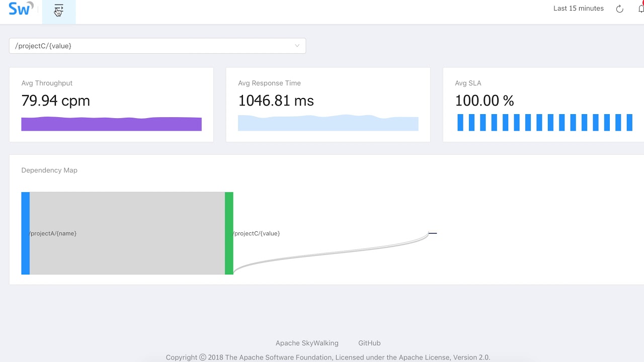Click the 1046.81 ms value

point(276,101)
